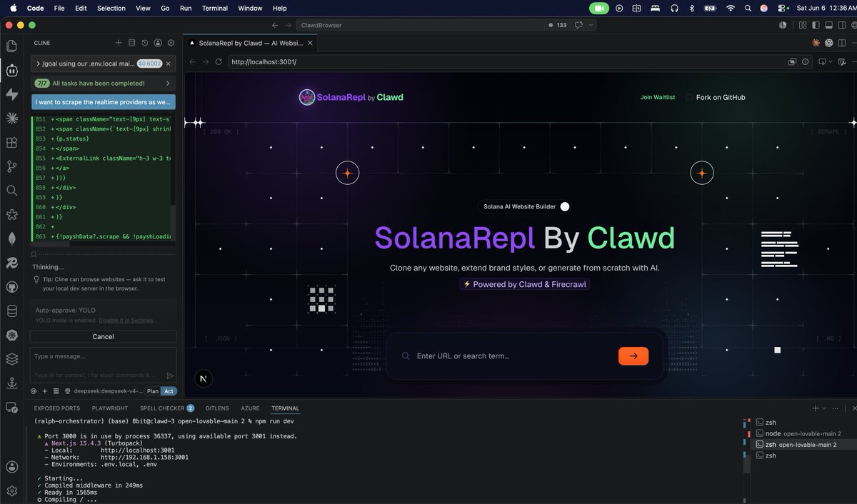Expand the /goal task header chevron
The image size is (857, 504).
tap(38, 64)
